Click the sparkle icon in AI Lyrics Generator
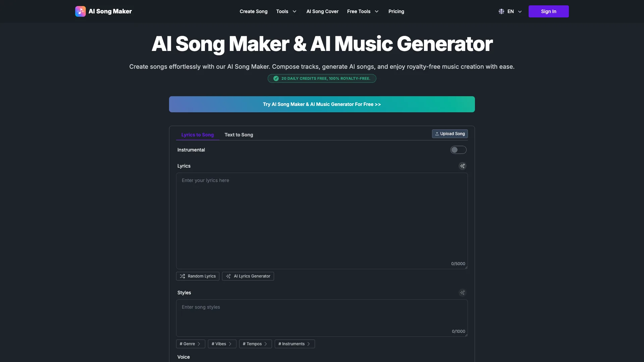 [228, 276]
